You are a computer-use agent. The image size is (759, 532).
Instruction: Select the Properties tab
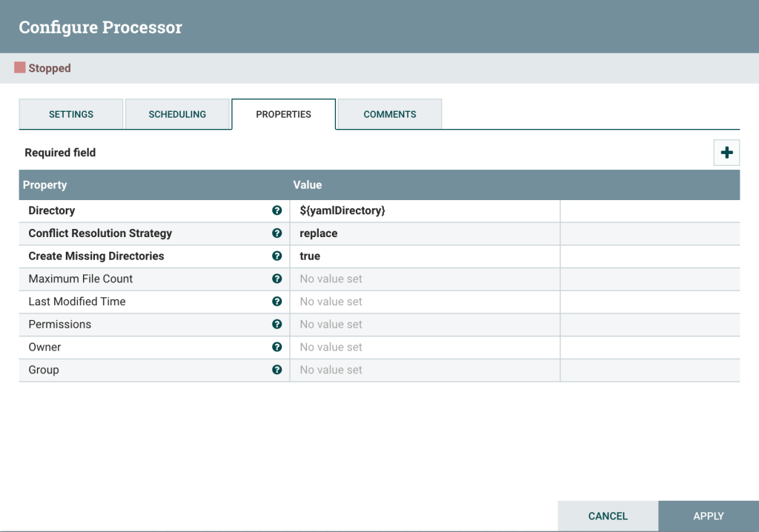click(x=283, y=114)
